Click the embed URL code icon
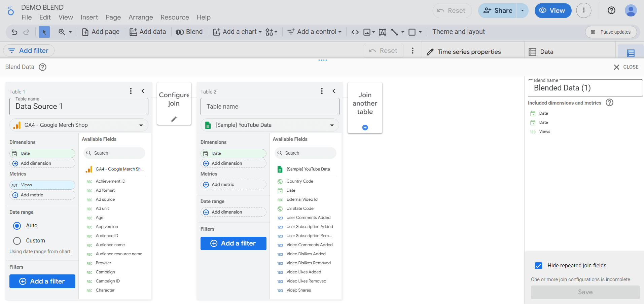 click(355, 32)
